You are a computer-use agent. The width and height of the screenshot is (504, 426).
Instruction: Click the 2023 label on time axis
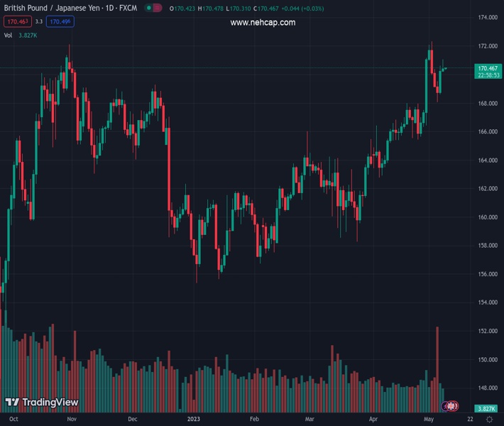click(x=194, y=420)
